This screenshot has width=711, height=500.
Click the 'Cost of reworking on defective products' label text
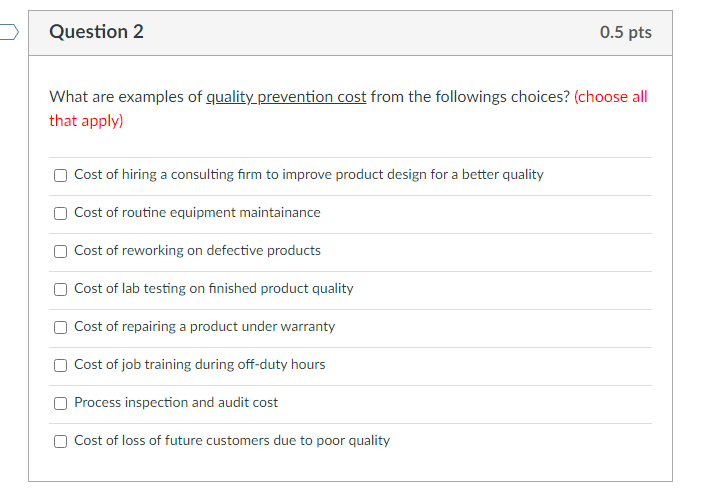pos(197,251)
